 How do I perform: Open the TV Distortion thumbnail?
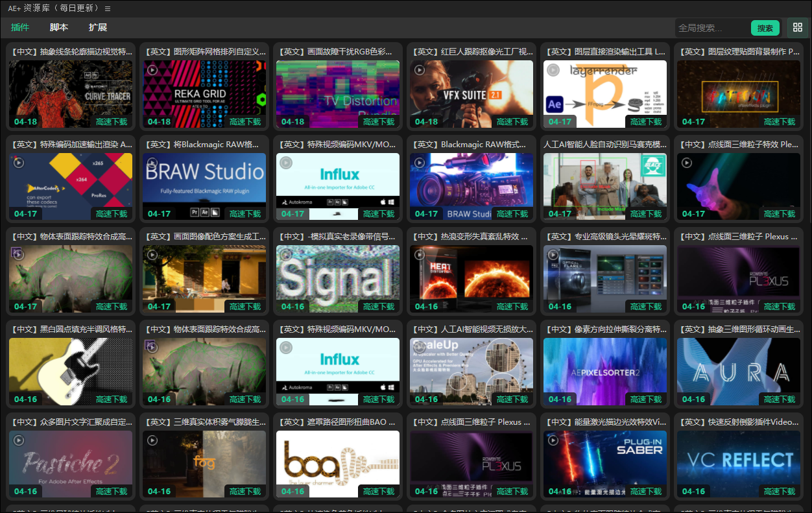[x=338, y=94]
